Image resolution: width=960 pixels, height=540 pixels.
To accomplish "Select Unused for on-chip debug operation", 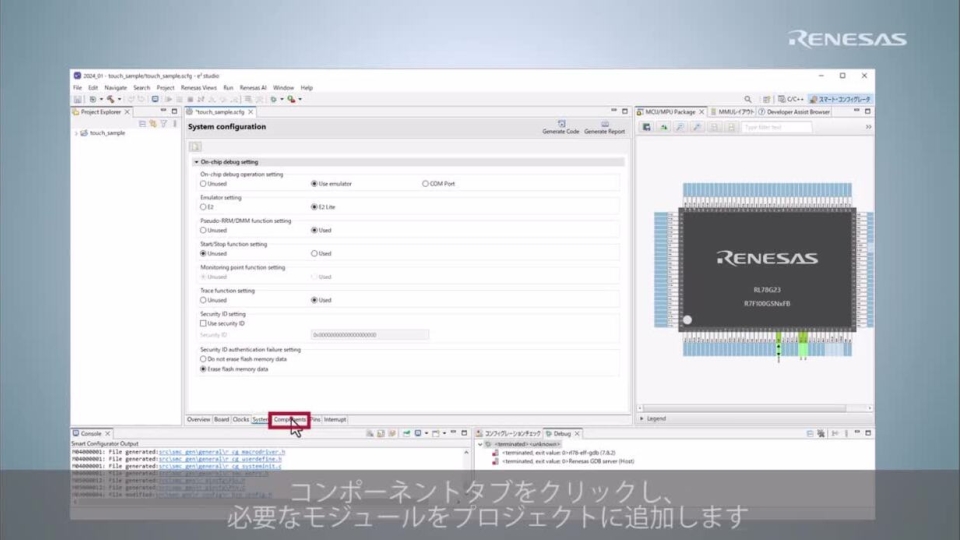I will pos(203,184).
